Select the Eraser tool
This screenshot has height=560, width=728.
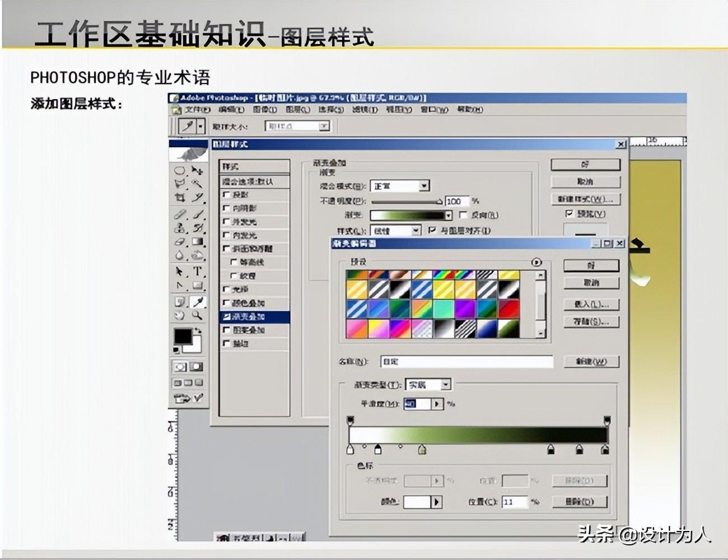[x=180, y=242]
